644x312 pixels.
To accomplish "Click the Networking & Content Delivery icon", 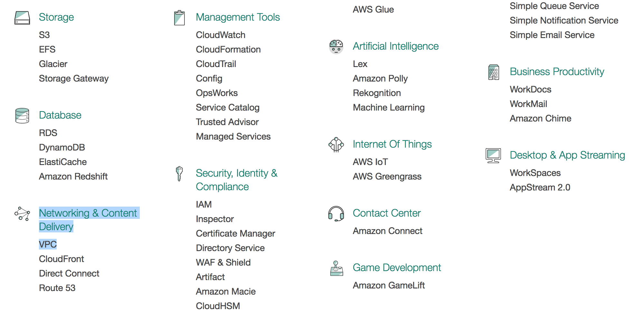I will [x=22, y=214].
